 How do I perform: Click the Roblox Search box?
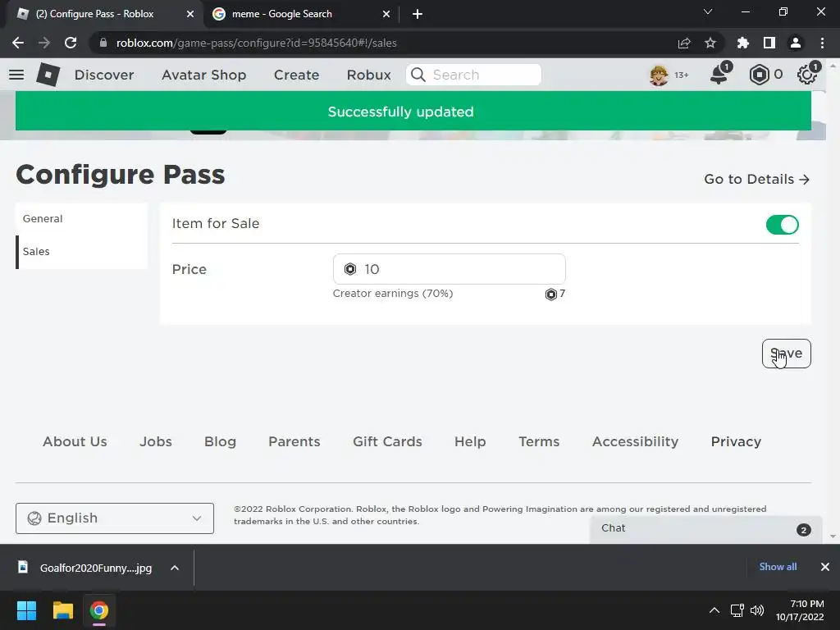473,75
